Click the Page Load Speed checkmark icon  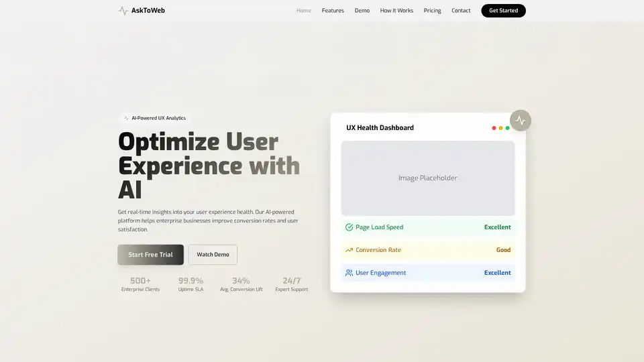pyautogui.click(x=349, y=227)
